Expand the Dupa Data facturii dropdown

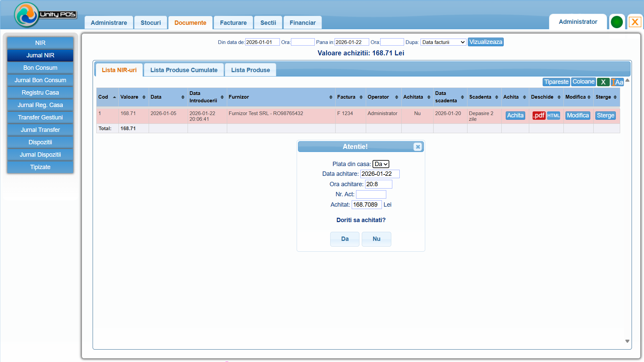click(443, 42)
